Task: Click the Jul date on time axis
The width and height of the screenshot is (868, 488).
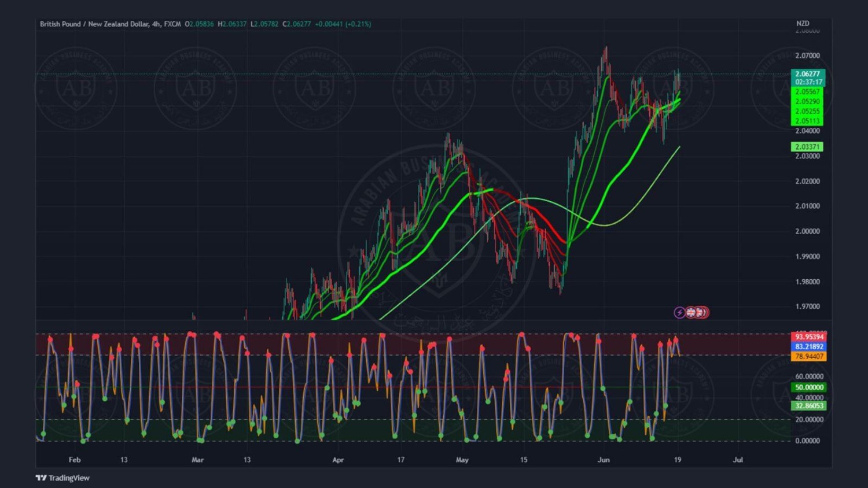Action: coord(738,460)
